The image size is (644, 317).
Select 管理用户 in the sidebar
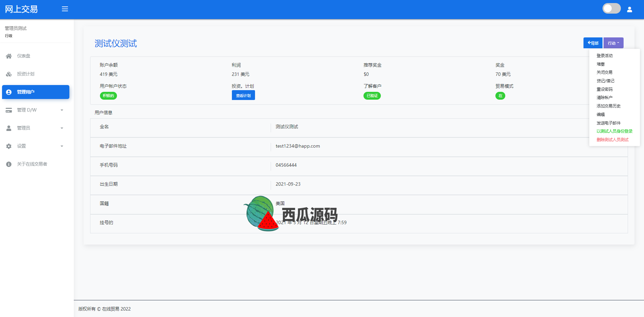[x=36, y=92]
